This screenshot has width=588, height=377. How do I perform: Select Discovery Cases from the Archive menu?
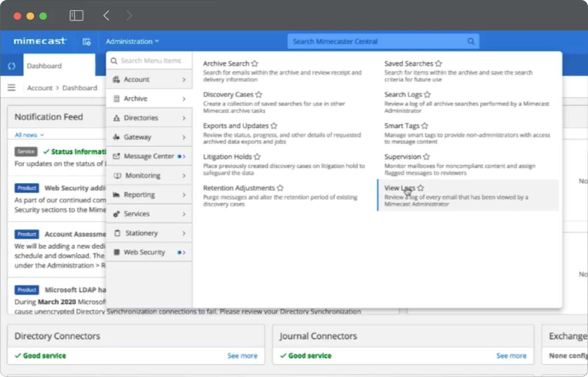(228, 95)
